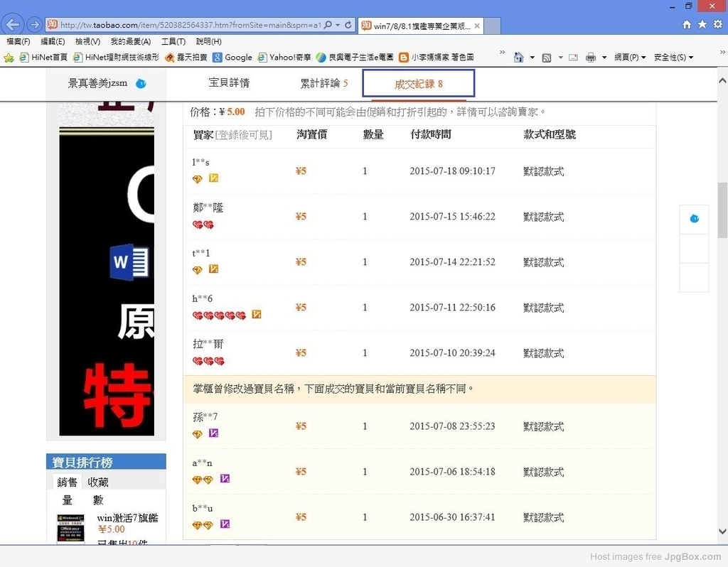Expand the 安全性(S) dropdown menu

click(x=673, y=58)
